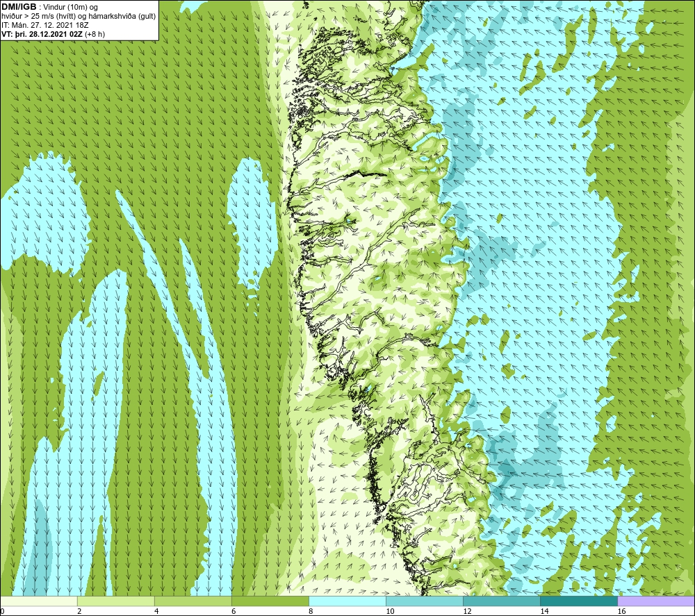Viewport: 695px width, 616px height.
Task: Click the legend scale label '8'
Action: (x=311, y=611)
